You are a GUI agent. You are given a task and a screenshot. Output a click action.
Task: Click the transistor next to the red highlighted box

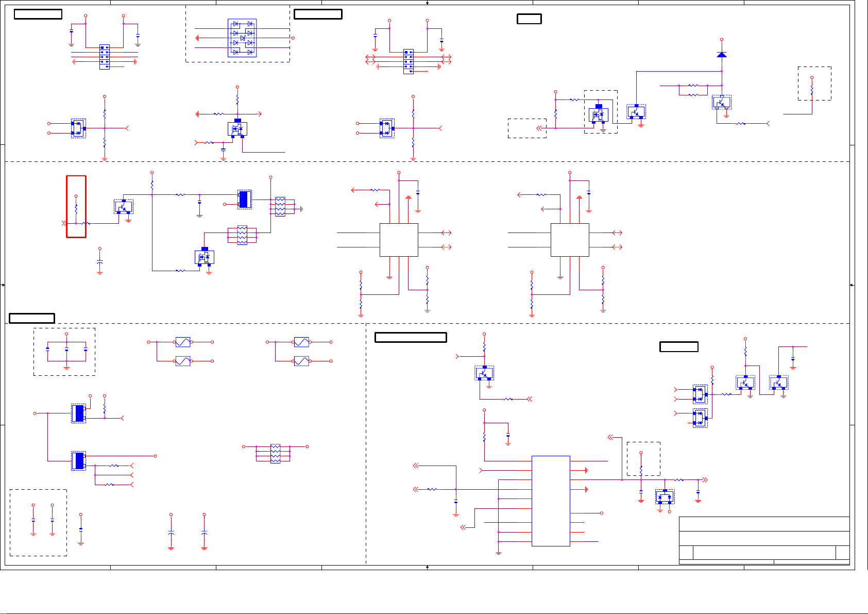pos(124,206)
